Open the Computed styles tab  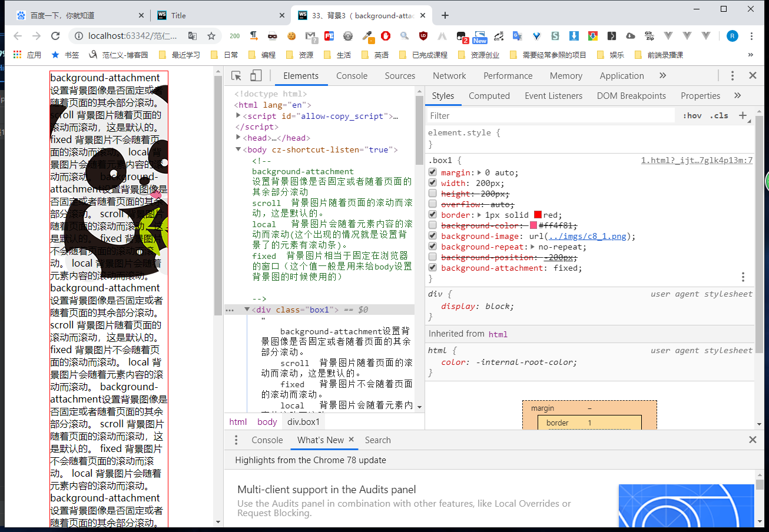(x=489, y=95)
